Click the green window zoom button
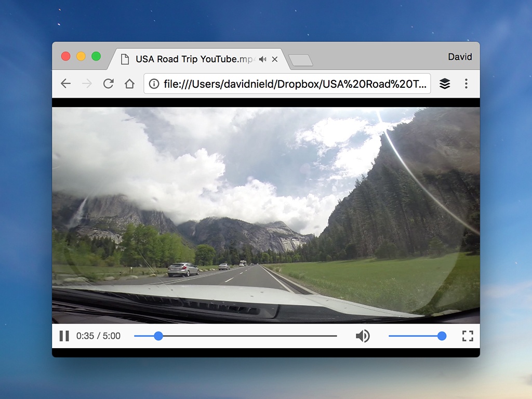532x399 pixels. coord(96,56)
